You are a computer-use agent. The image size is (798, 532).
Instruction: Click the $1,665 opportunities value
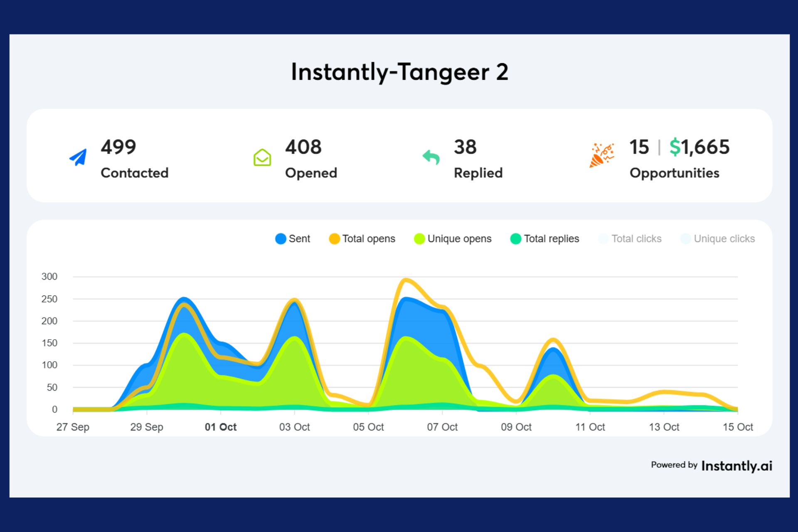(x=699, y=147)
